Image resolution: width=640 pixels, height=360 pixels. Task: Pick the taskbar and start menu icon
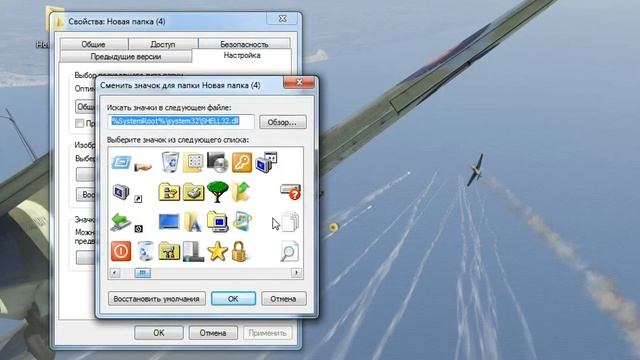click(193, 251)
